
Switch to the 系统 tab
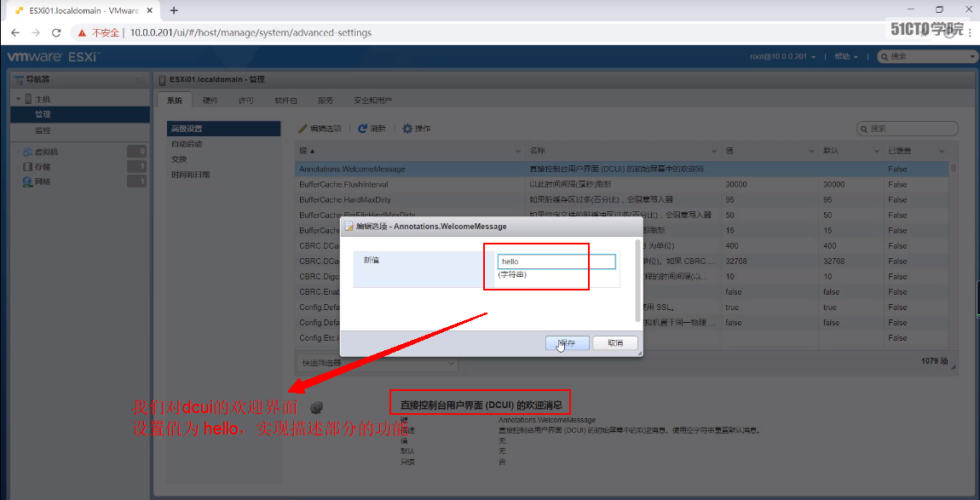click(175, 100)
